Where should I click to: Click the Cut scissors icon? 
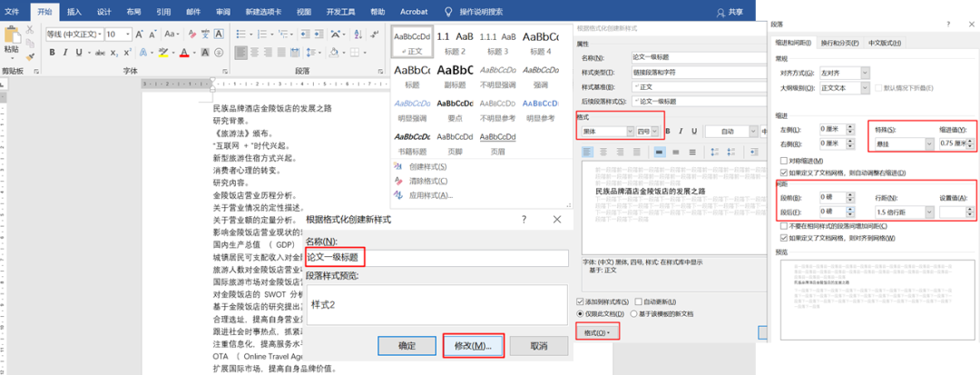pyautogui.click(x=29, y=29)
